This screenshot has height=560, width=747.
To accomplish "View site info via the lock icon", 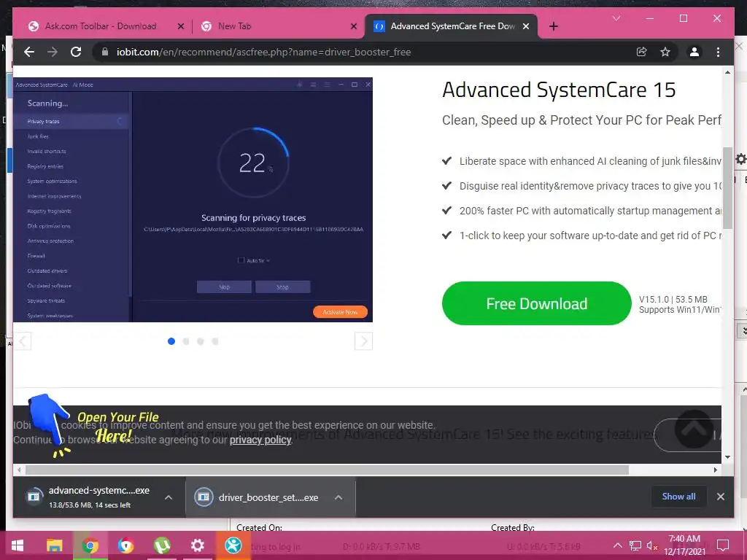I will pyautogui.click(x=105, y=52).
